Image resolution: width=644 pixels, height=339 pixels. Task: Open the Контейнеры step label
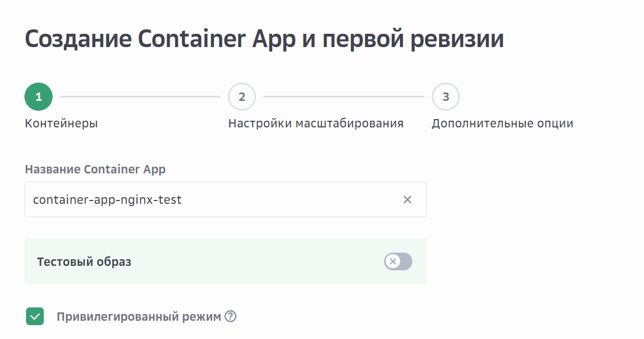click(x=61, y=123)
